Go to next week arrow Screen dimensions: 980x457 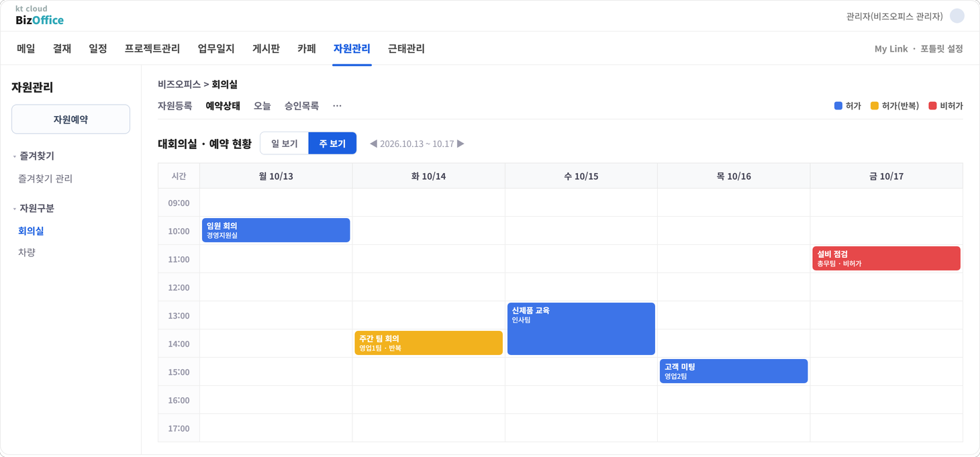point(460,144)
